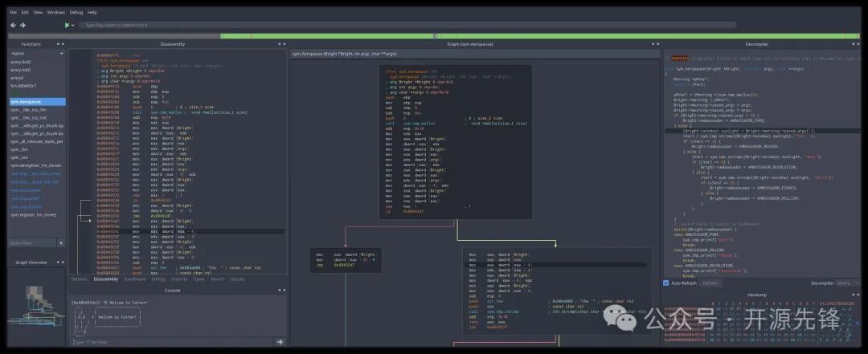
Task: Click the back navigation arrow
Action: 13,25
